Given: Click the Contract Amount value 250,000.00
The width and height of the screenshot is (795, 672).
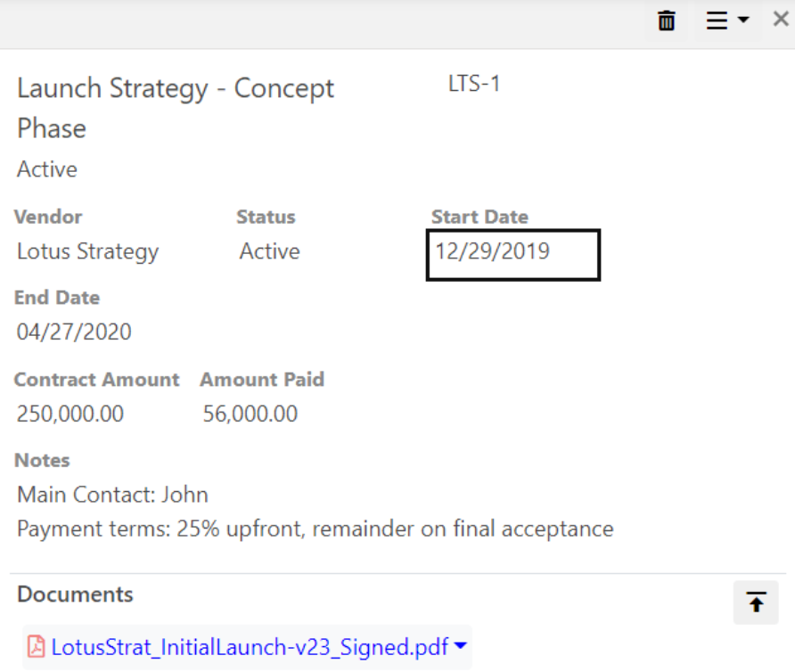Looking at the screenshot, I should tap(70, 414).
